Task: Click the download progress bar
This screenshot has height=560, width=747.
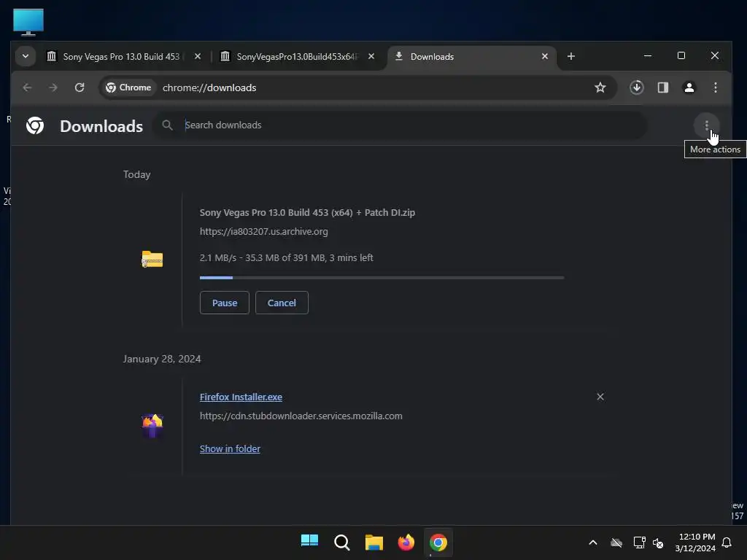Action: [382, 277]
